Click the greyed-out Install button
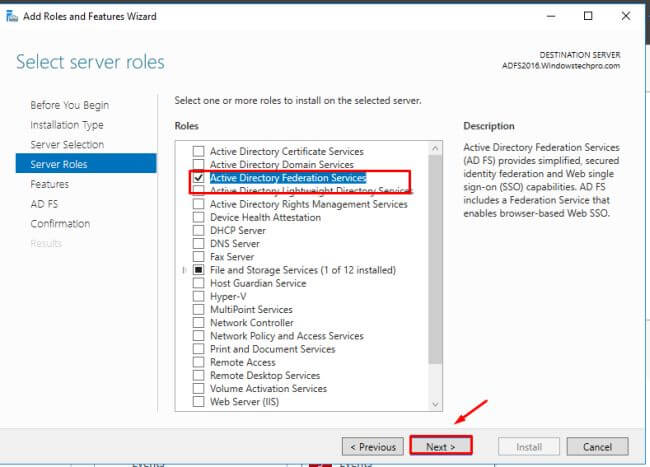The height and width of the screenshot is (467, 650). tap(529, 447)
